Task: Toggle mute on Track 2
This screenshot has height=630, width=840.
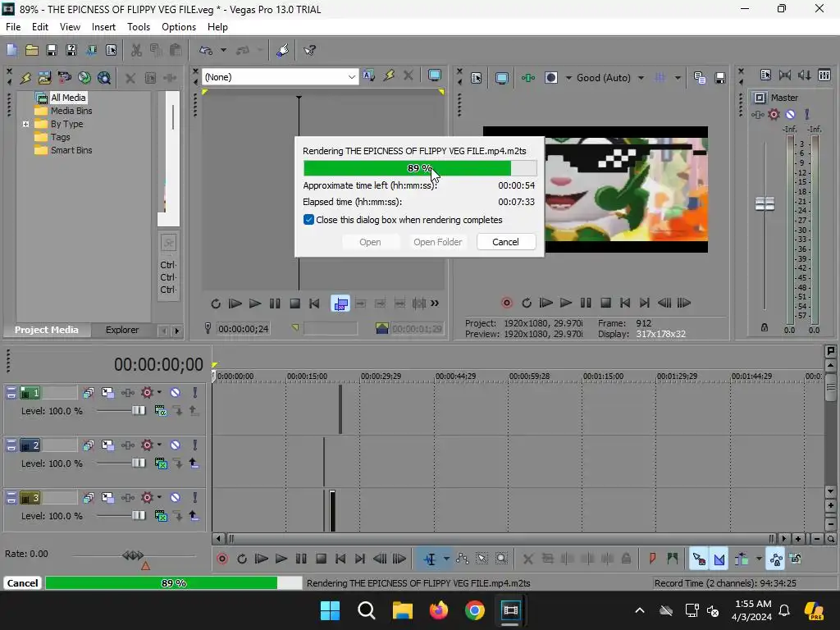Action: click(175, 445)
